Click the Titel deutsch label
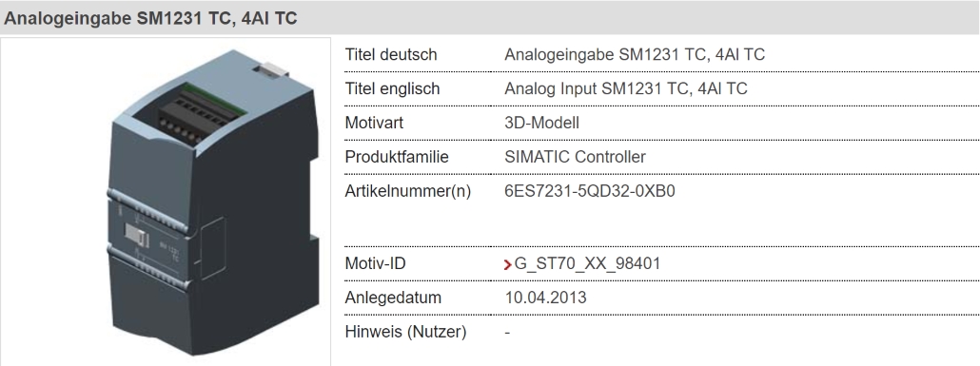This screenshot has height=366, width=980. [x=391, y=55]
